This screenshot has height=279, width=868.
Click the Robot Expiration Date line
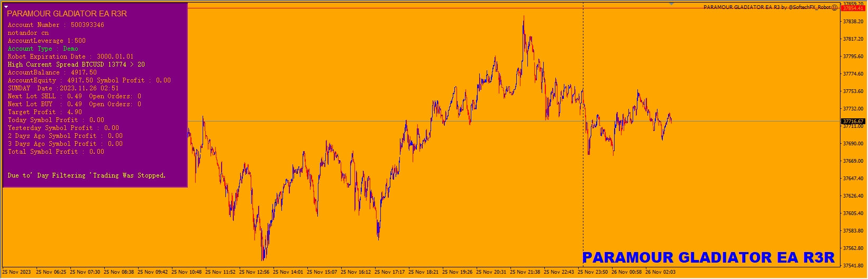tap(70, 57)
